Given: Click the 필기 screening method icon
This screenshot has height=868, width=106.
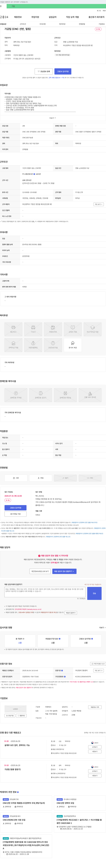Looking at the screenshot, I should pos(65,478).
